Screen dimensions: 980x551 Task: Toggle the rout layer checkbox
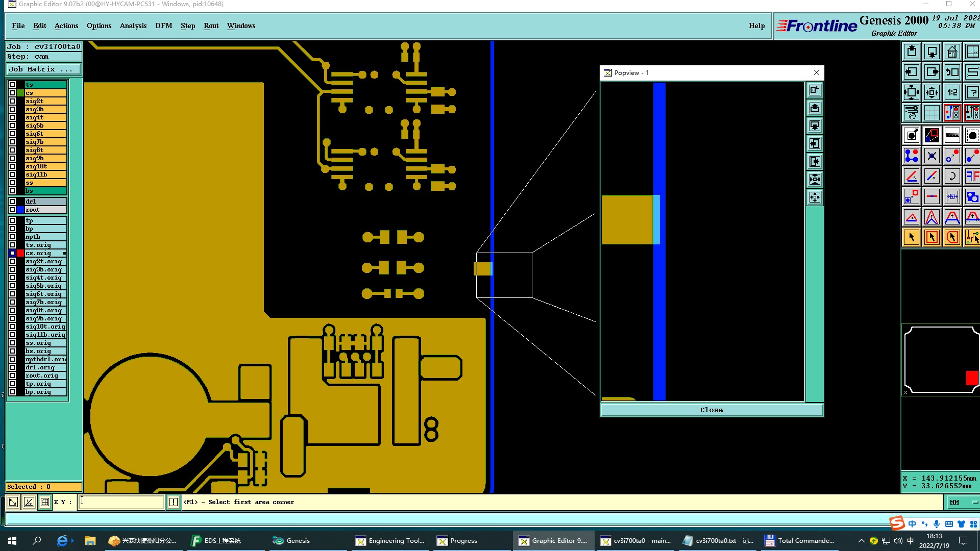12,210
